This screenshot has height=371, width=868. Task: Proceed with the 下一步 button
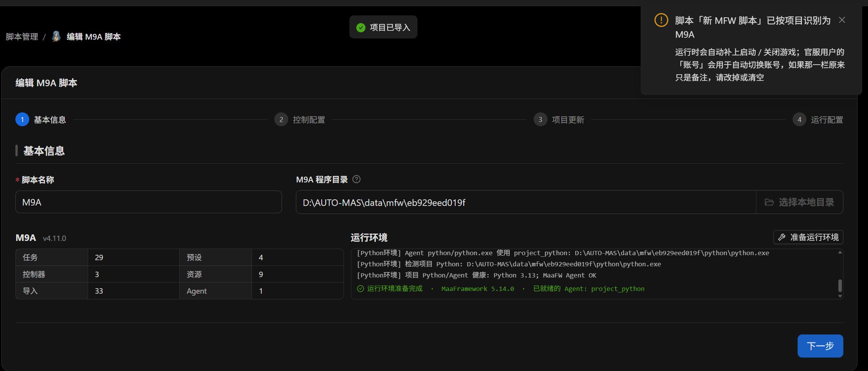(820, 346)
